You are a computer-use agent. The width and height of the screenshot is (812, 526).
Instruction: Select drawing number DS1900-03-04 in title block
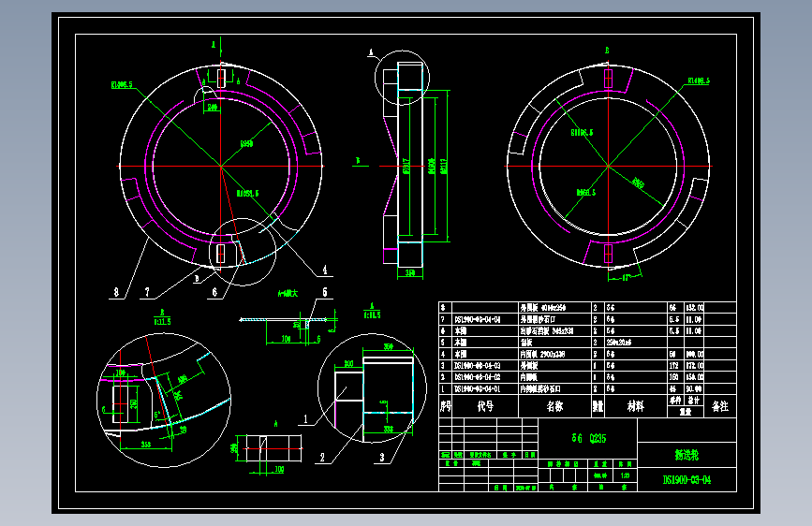pyautogui.click(x=687, y=480)
